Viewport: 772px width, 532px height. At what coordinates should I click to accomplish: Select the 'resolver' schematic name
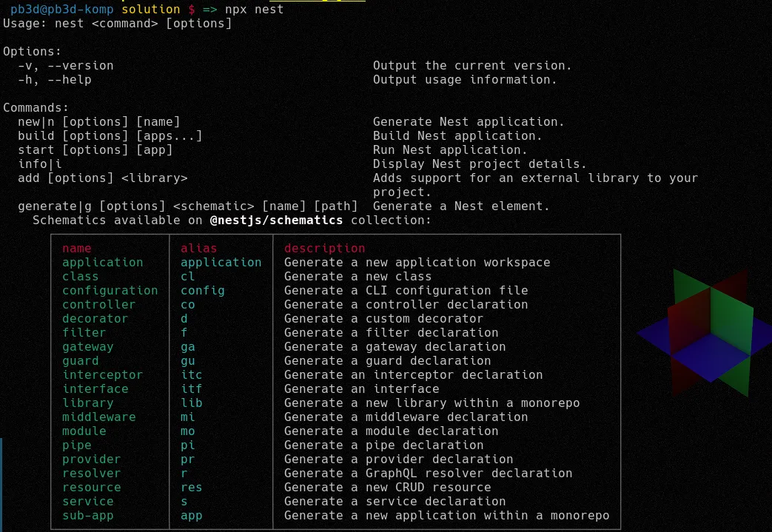coord(92,473)
